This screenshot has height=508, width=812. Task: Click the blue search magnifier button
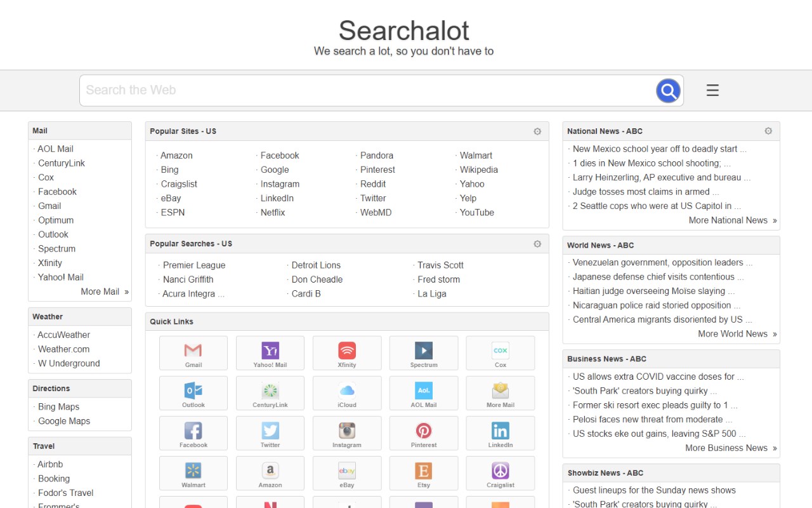pyautogui.click(x=668, y=91)
